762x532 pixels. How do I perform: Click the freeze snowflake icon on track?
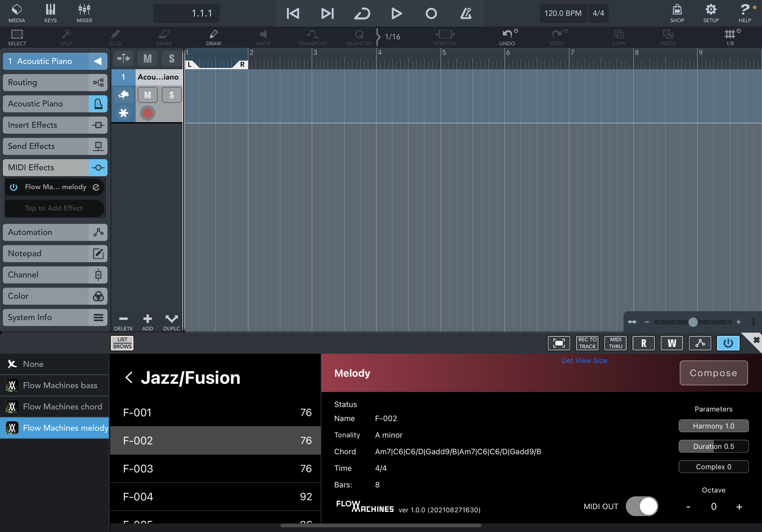[123, 113]
